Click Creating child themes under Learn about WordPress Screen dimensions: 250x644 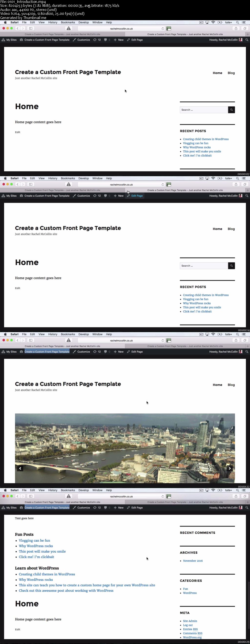(47, 574)
